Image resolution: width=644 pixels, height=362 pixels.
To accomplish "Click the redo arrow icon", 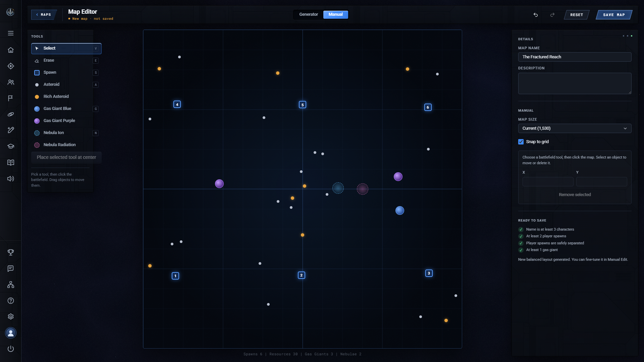I will (552, 15).
